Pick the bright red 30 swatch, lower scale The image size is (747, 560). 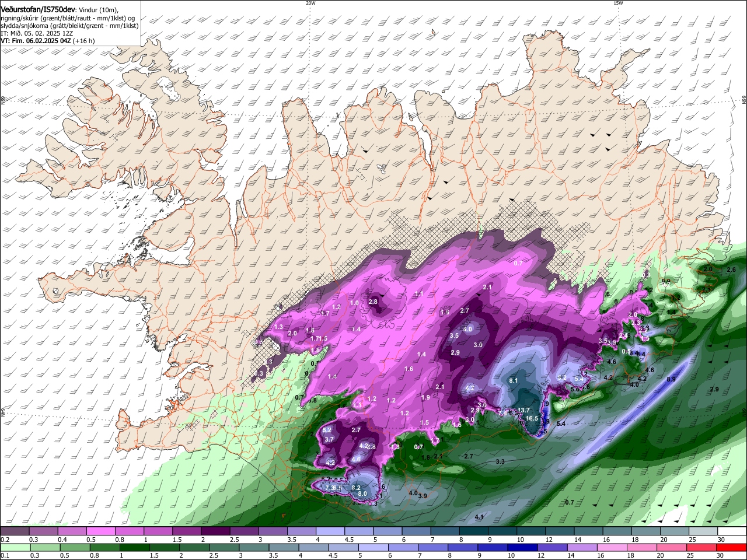[732, 547]
